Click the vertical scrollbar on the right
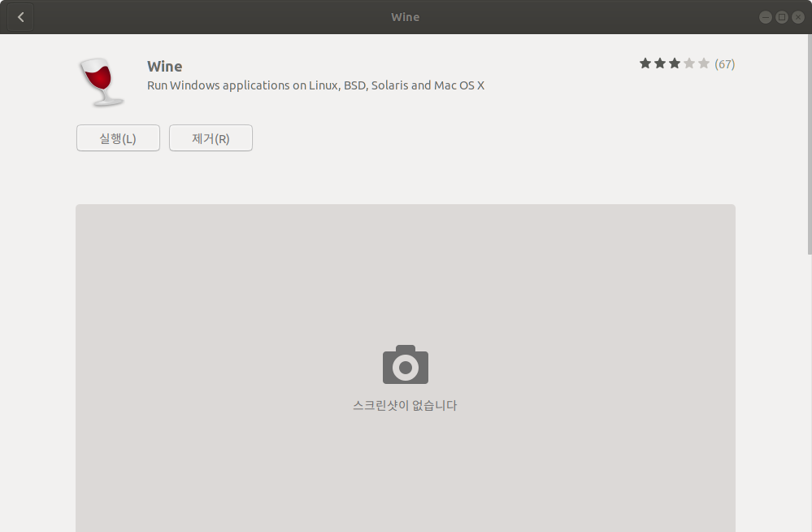The width and height of the screenshot is (812, 532). coord(810,145)
